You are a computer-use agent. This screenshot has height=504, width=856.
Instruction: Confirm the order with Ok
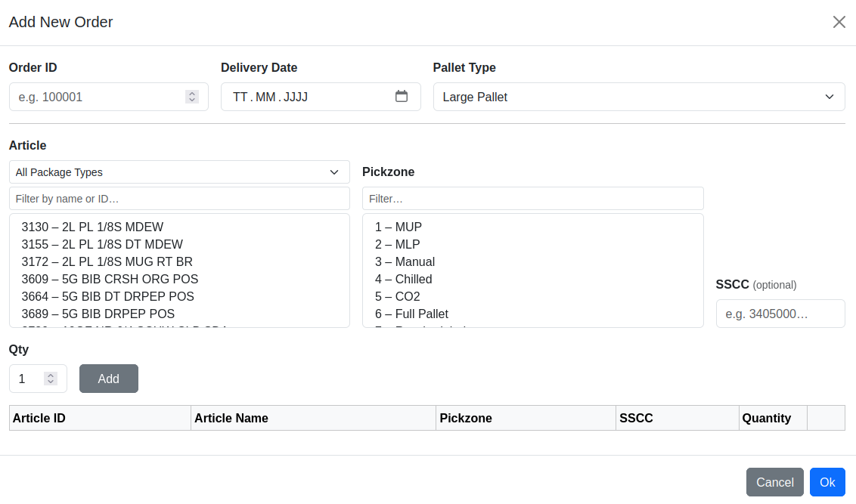tap(827, 482)
